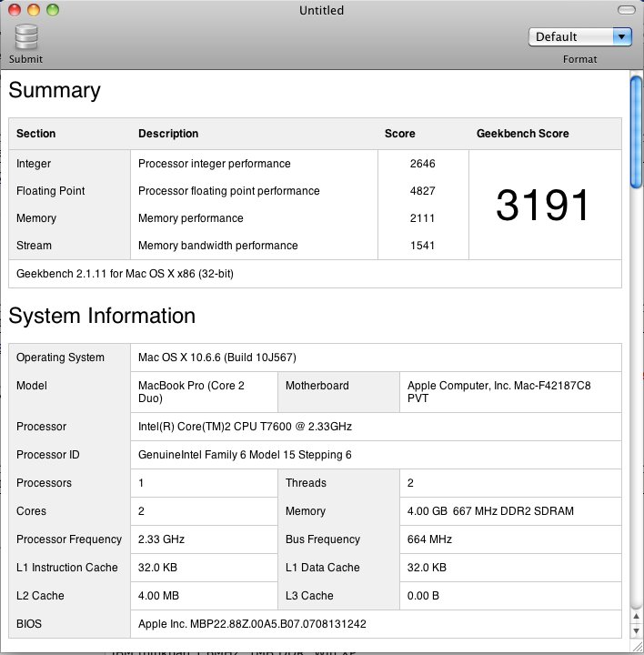
Task: Close the Untitled window
Action: click(15, 10)
